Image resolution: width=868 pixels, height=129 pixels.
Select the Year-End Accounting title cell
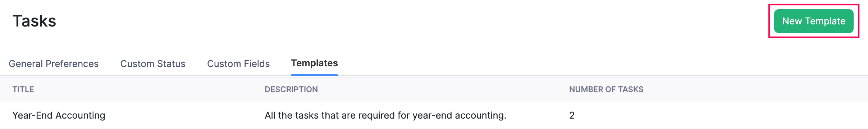click(x=59, y=115)
